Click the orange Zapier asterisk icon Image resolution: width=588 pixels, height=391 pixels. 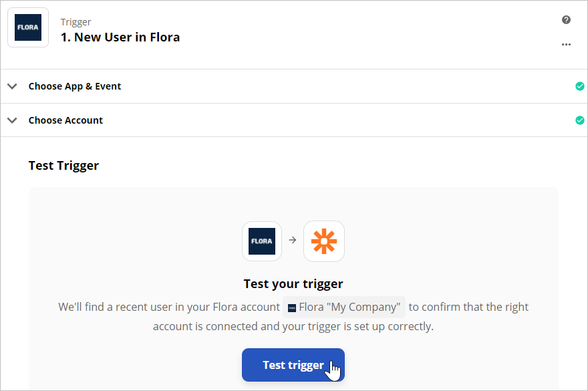tap(324, 241)
